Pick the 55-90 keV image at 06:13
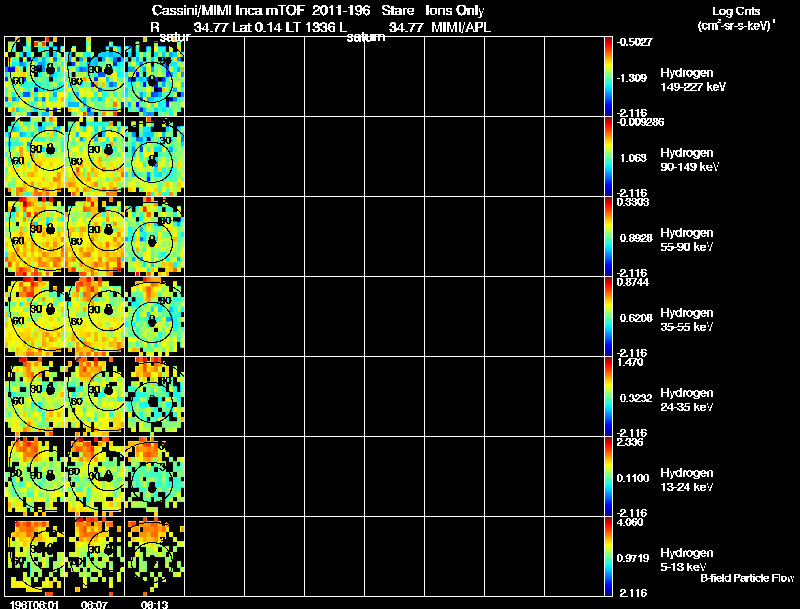This screenshot has height=609, width=800. (x=155, y=236)
